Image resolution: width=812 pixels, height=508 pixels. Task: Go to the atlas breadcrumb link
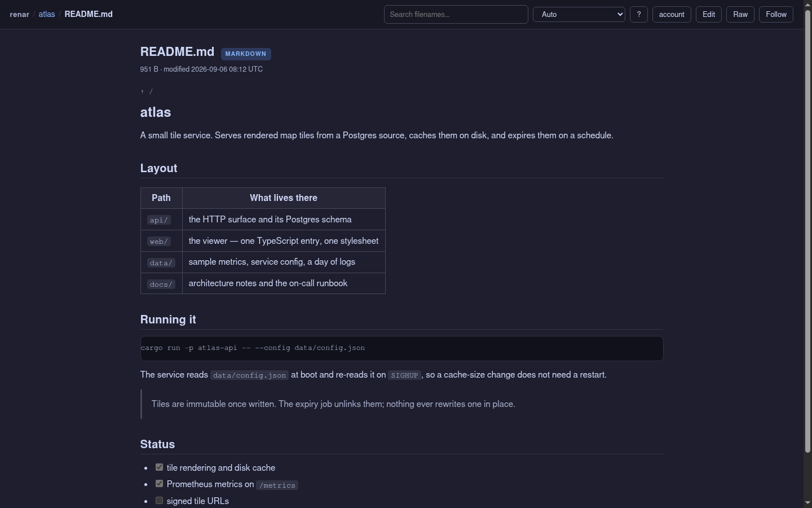coord(47,14)
